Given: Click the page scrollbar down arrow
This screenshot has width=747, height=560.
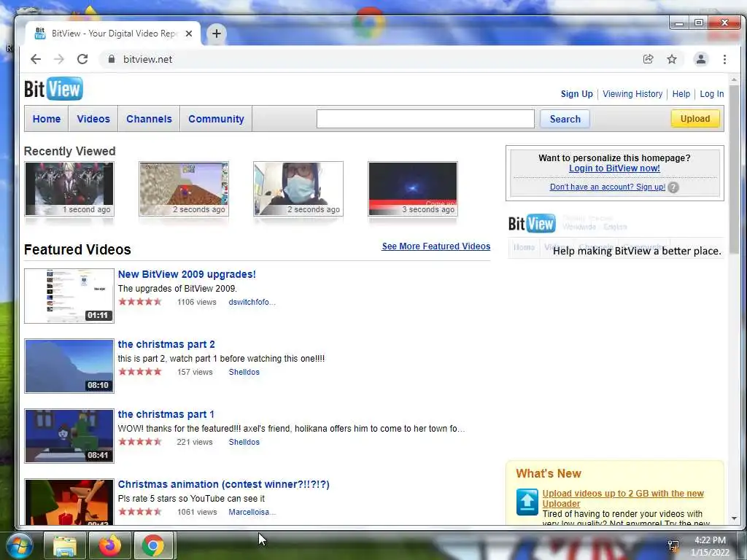Looking at the screenshot, I should 734,518.
